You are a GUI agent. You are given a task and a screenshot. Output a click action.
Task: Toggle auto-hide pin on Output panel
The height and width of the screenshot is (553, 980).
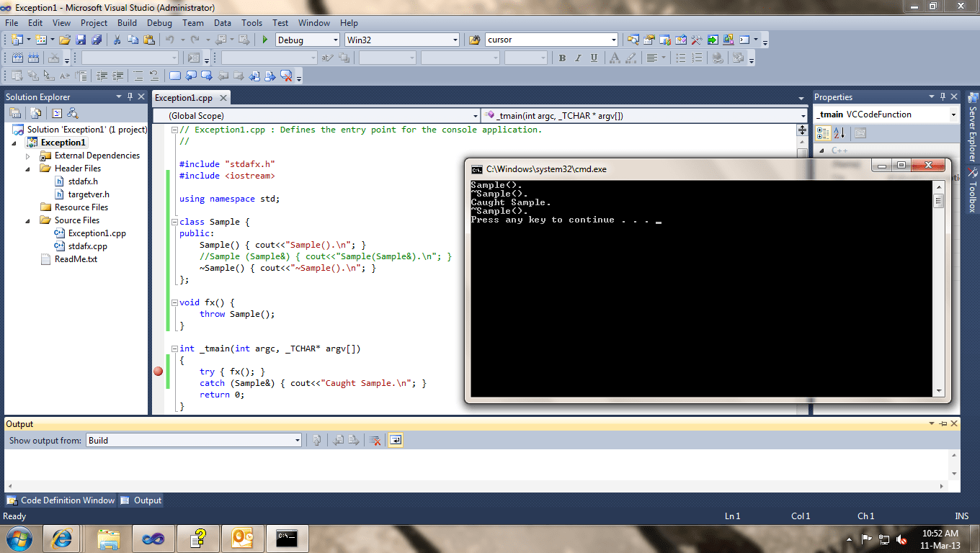(943, 424)
